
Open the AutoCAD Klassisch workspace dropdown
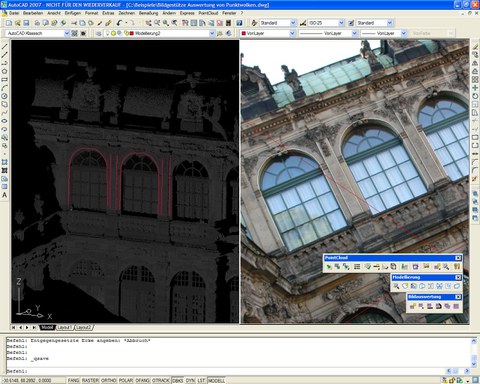(x=66, y=33)
